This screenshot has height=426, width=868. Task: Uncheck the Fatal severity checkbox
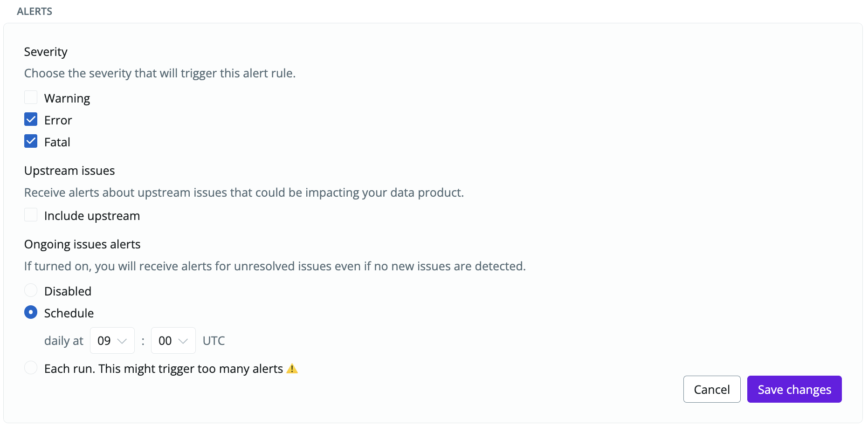point(31,141)
